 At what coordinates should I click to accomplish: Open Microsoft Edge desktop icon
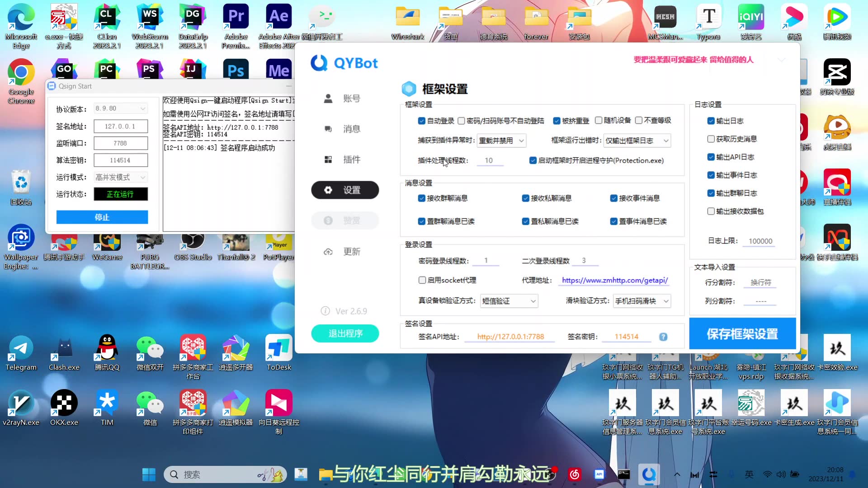coord(21,26)
